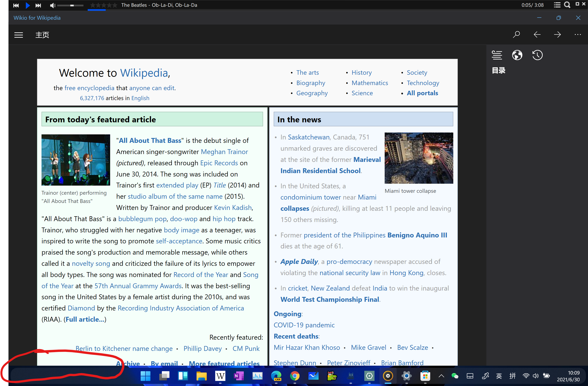Skip to next track in music player

pyautogui.click(x=38, y=5)
